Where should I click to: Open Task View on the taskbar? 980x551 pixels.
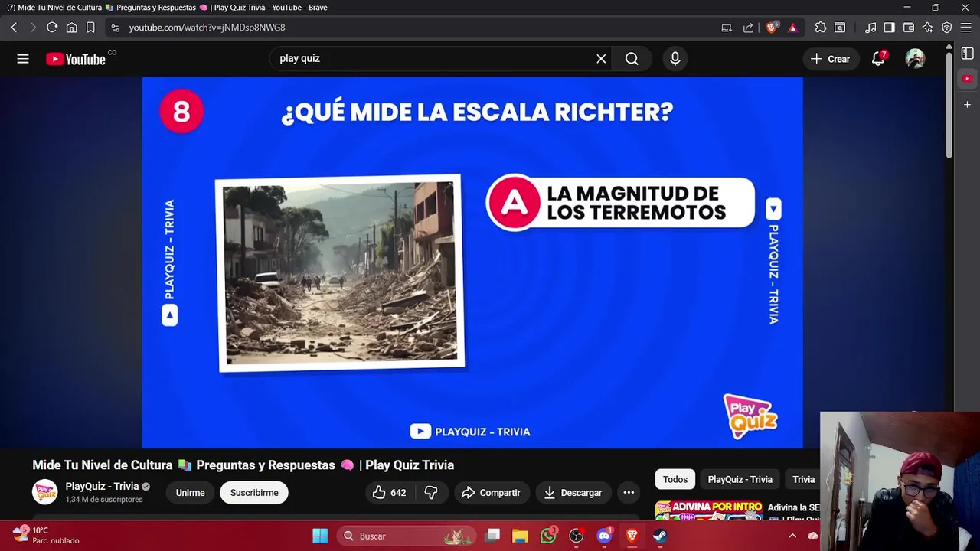click(x=492, y=536)
